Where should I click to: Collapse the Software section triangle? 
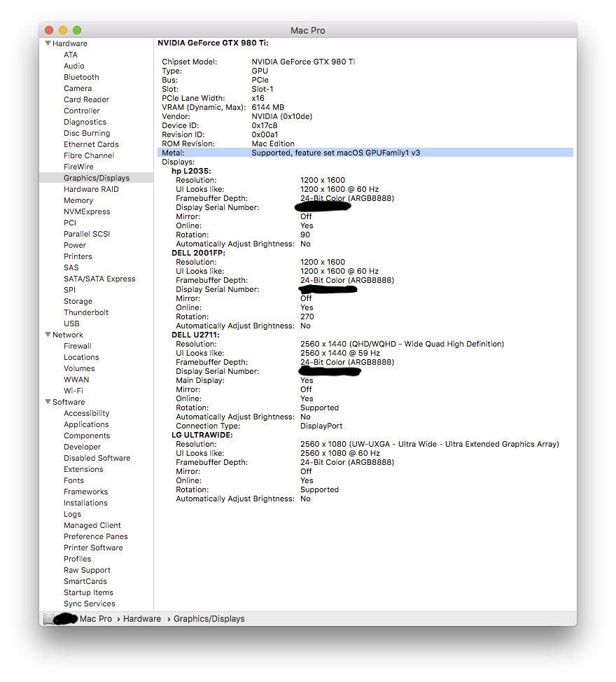(x=48, y=401)
